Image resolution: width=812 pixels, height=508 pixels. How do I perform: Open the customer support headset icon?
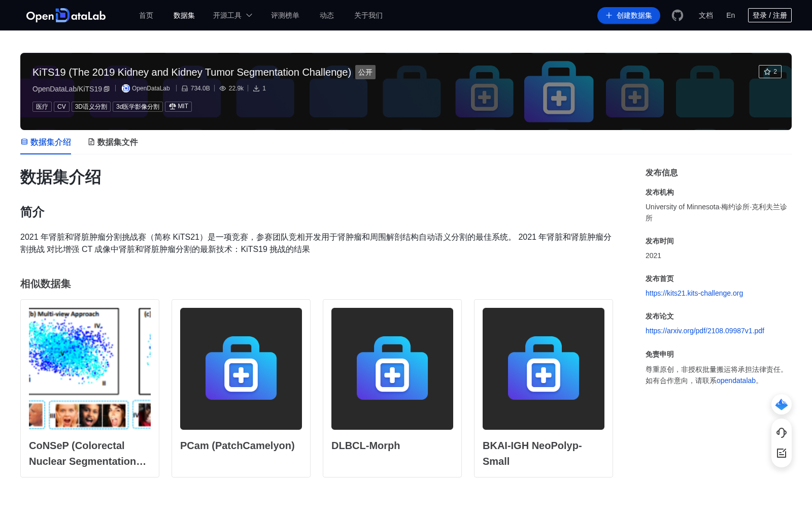pyautogui.click(x=782, y=432)
